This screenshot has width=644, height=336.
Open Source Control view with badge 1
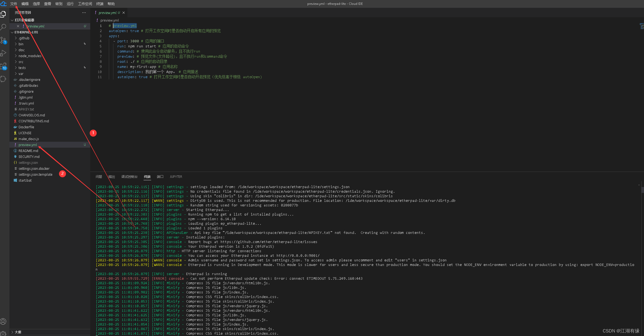tap(3, 40)
